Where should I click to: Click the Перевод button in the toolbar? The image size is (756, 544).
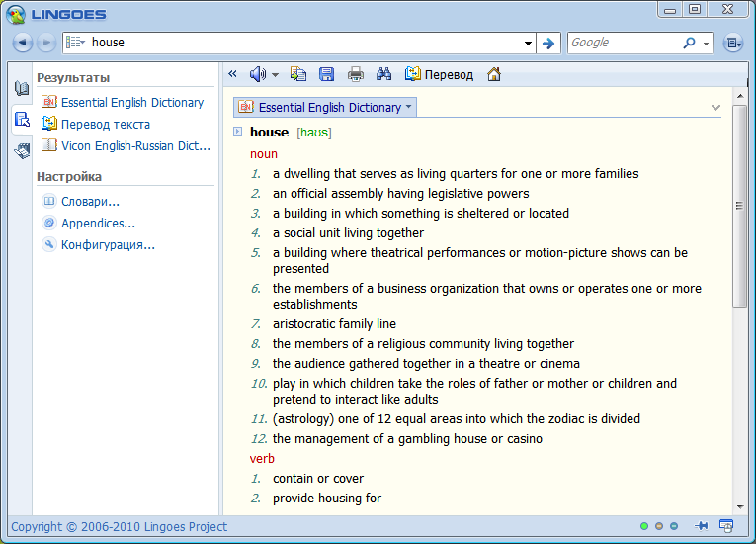click(440, 74)
